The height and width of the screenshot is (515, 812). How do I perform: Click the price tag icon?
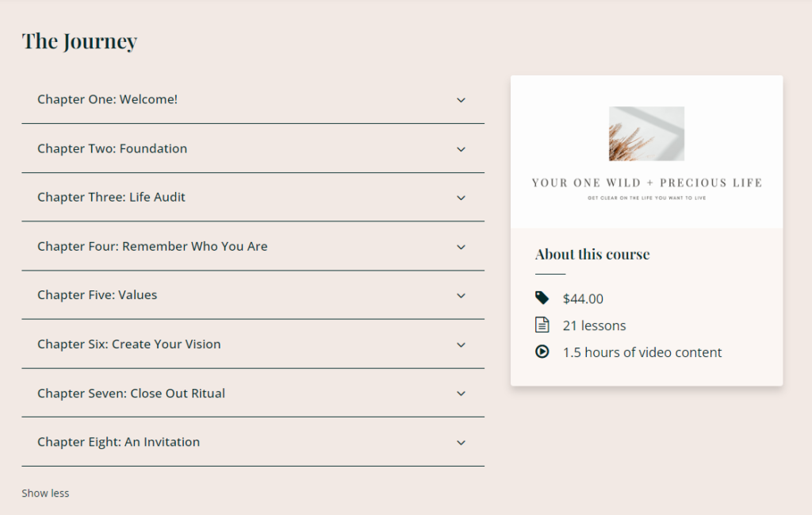(542, 298)
